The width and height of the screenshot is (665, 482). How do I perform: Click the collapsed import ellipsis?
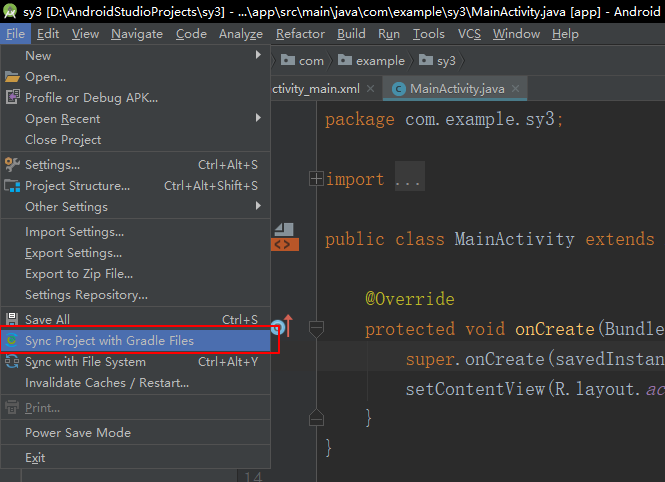409,176
